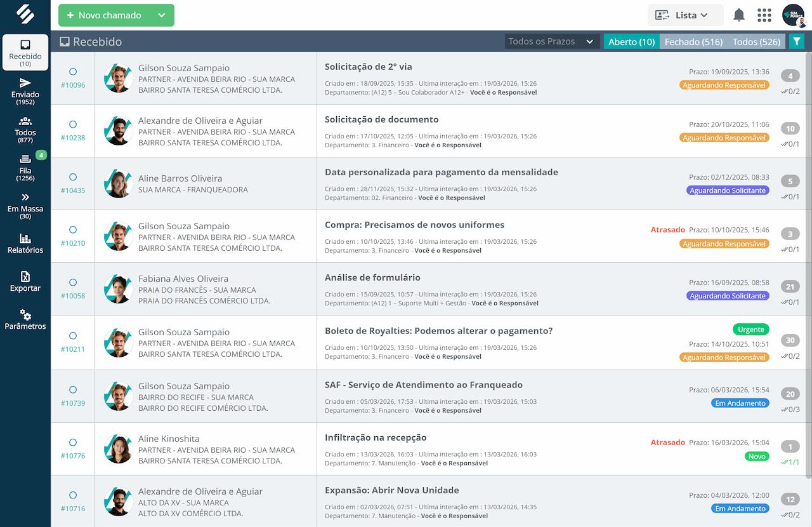Toggle selection circle for ticket #10776

(x=72, y=442)
